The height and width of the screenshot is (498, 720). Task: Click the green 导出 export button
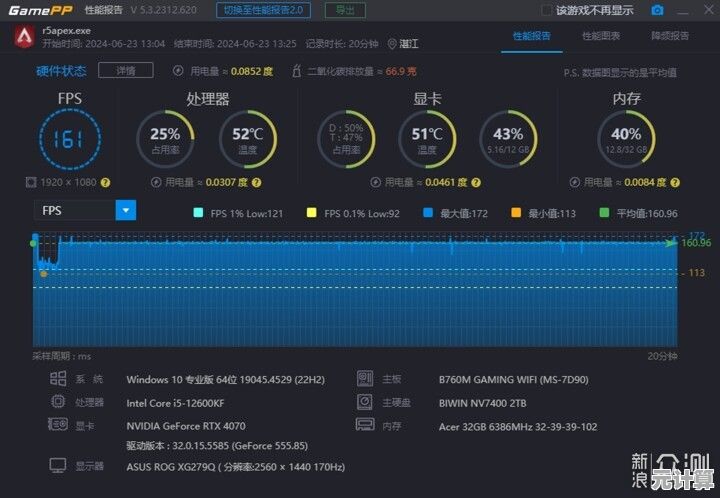click(x=345, y=10)
